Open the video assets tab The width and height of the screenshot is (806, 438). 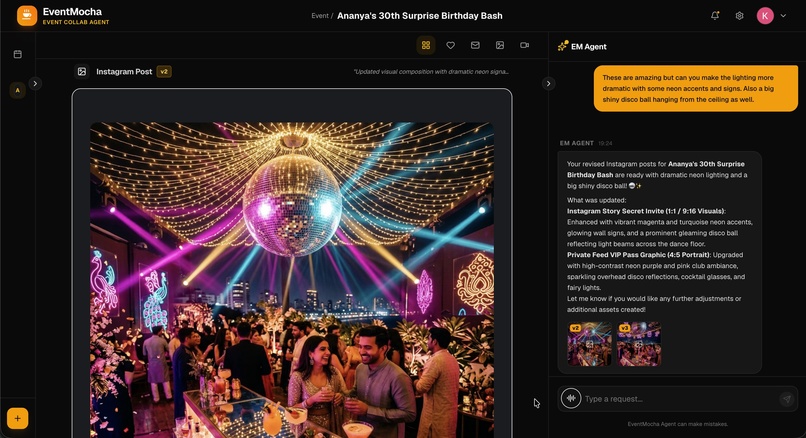(524, 45)
